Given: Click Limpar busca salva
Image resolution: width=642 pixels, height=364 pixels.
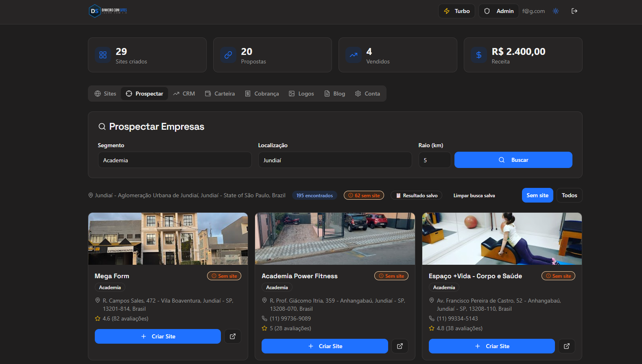Looking at the screenshot, I should click(x=474, y=196).
